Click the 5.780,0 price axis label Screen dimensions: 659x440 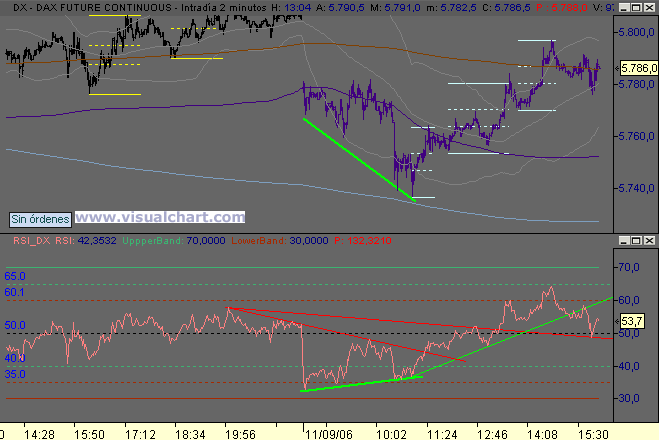click(637, 84)
